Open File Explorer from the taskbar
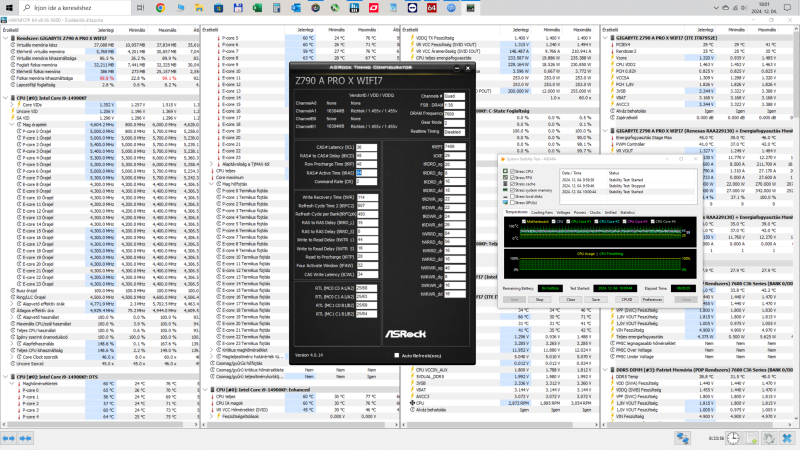Image resolution: width=800 pixels, height=450 pixels. pyautogui.click(x=199, y=8)
